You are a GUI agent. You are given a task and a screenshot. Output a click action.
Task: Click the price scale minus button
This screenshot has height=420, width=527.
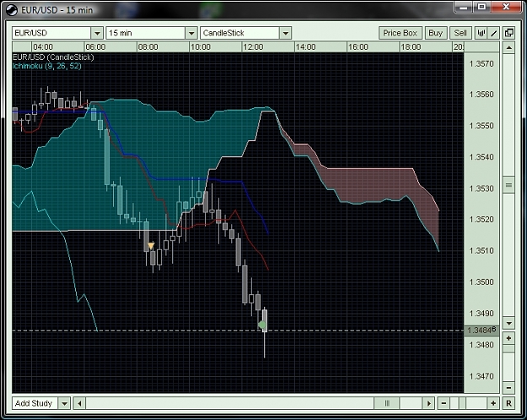(508, 387)
